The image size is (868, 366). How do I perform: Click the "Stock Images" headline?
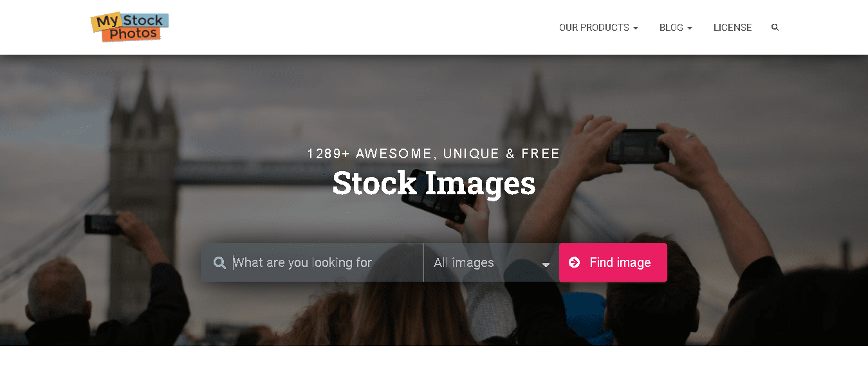pyautogui.click(x=434, y=183)
